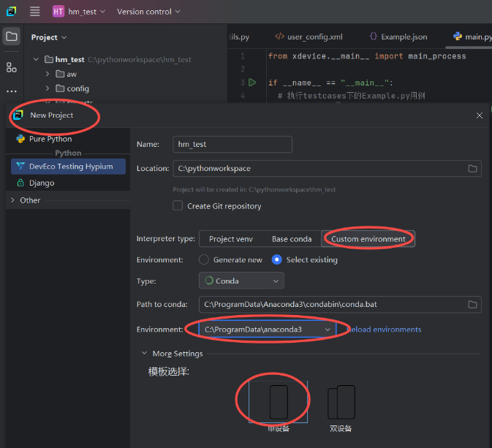Click the aw folder icon in tree

pyautogui.click(x=60, y=74)
